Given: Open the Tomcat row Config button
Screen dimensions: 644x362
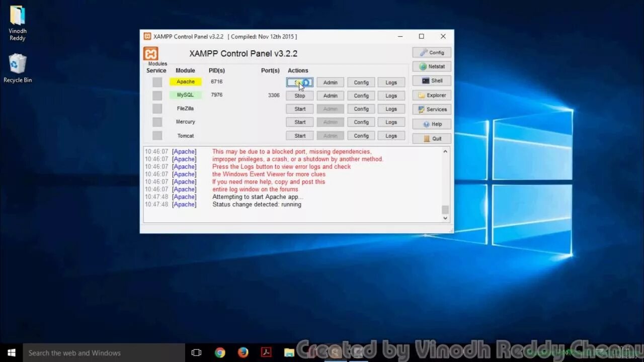Looking at the screenshot, I should [x=361, y=136].
